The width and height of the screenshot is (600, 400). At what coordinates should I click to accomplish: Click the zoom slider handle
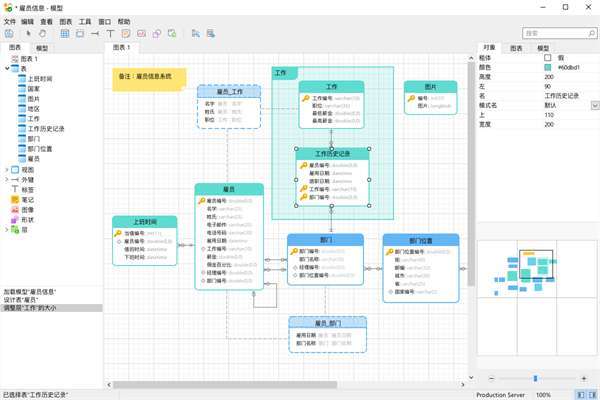tap(535, 379)
